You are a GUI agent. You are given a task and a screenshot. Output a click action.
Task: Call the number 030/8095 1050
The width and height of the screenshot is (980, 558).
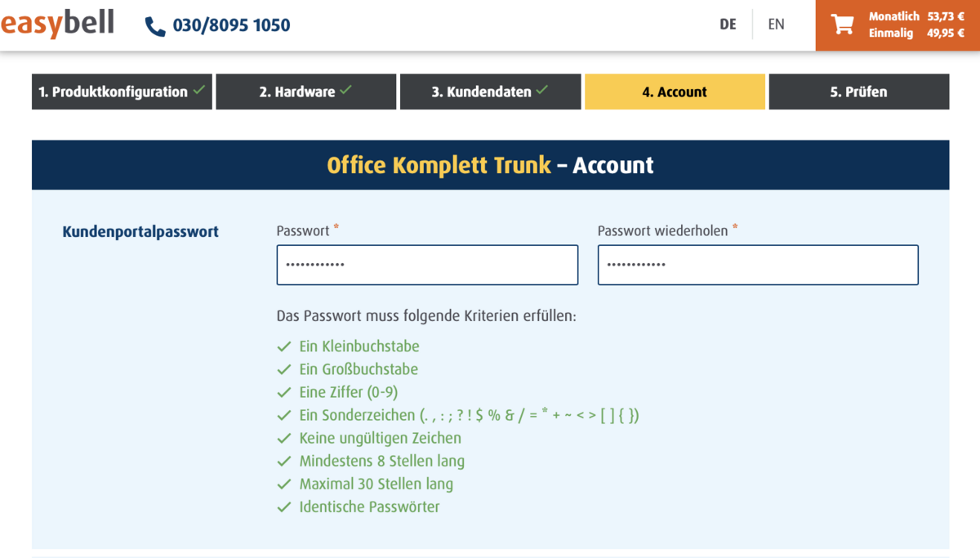(x=231, y=25)
